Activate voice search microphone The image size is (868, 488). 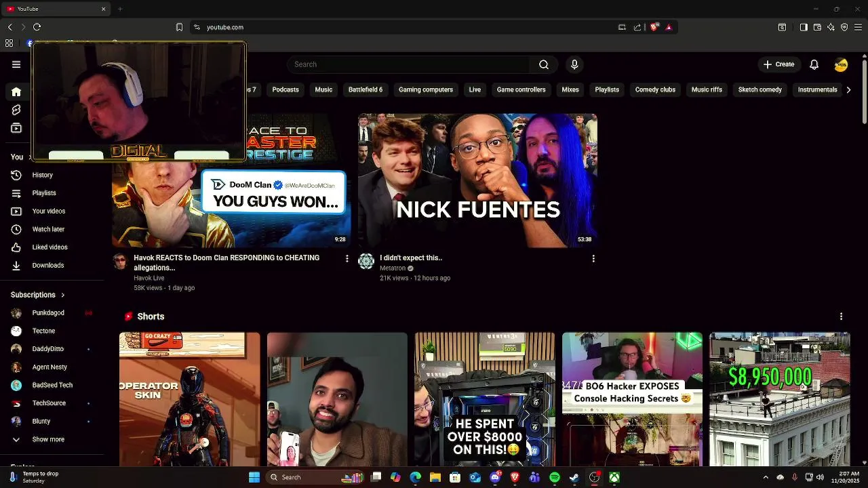point(574,64)
